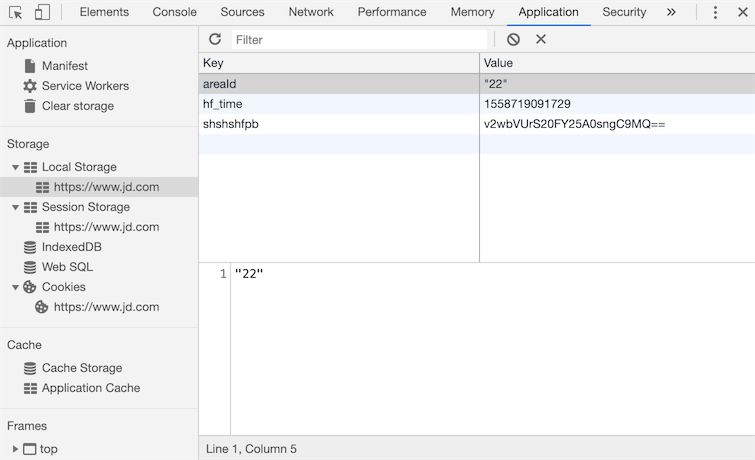755x460 pixels.
Task: Collapse the Session Storage tree
Action: (16, 208)
